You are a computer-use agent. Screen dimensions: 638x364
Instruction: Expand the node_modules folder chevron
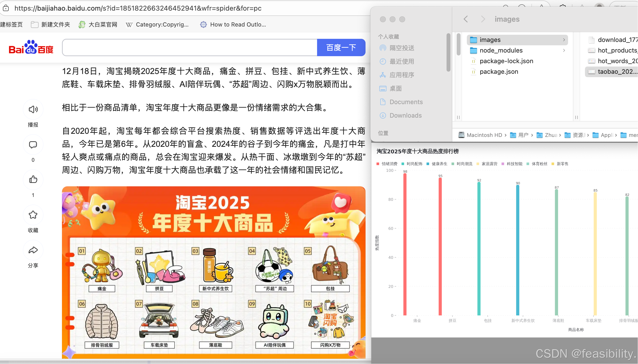point(564,50)
